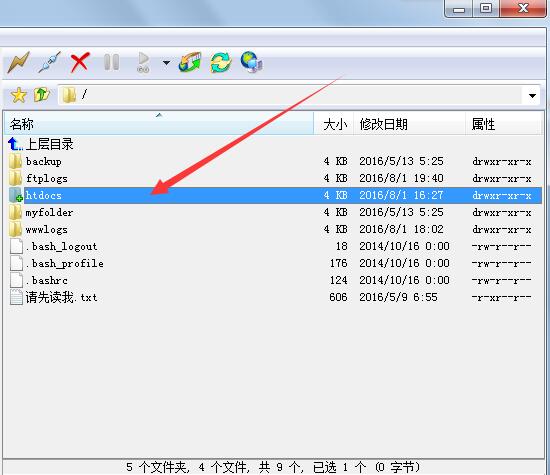Image resolution: width=550 pixels, height=475 pixels.
Task: Close the window
Action: coord(523,8)
